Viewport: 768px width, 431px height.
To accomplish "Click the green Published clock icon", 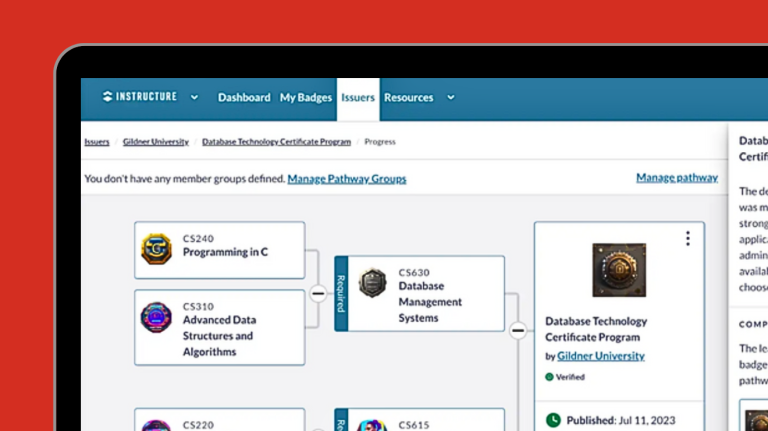I will (x=553, y=420).
